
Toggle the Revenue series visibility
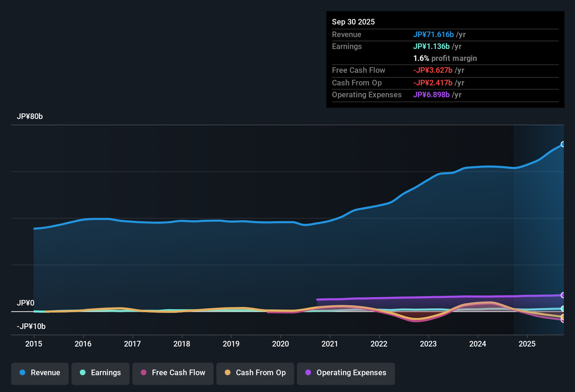[x=40, y=373]
